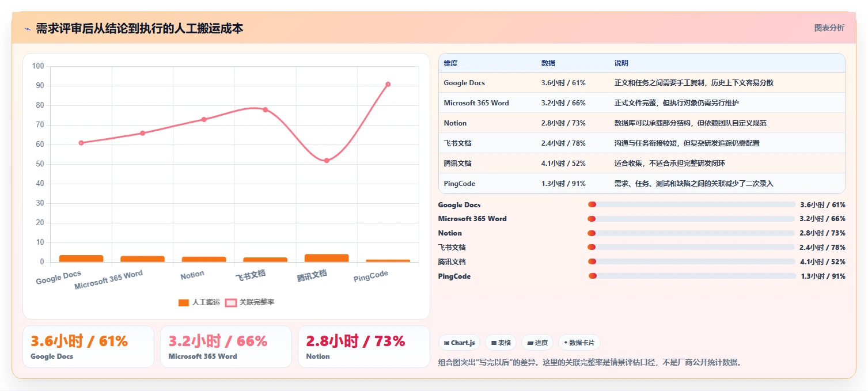
Task: Click the slanted 腾讯文档 label on chart axis
Action: click(312, 275)
